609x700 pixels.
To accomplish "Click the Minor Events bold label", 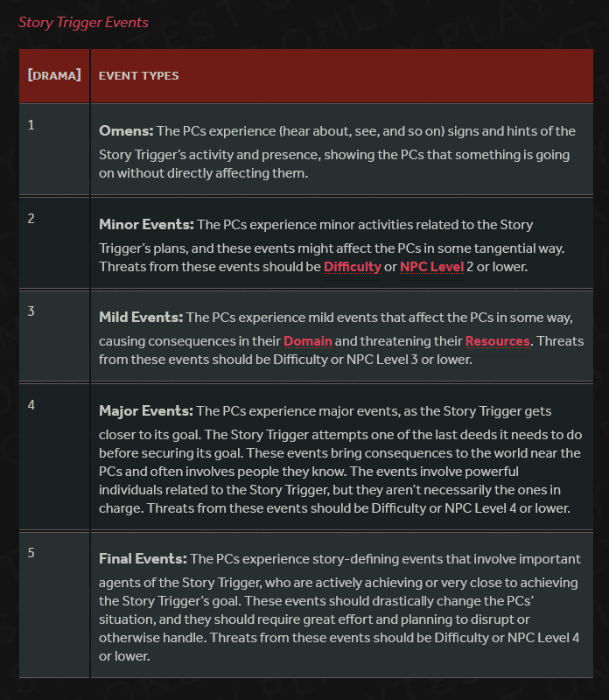I will coord(146,225).
